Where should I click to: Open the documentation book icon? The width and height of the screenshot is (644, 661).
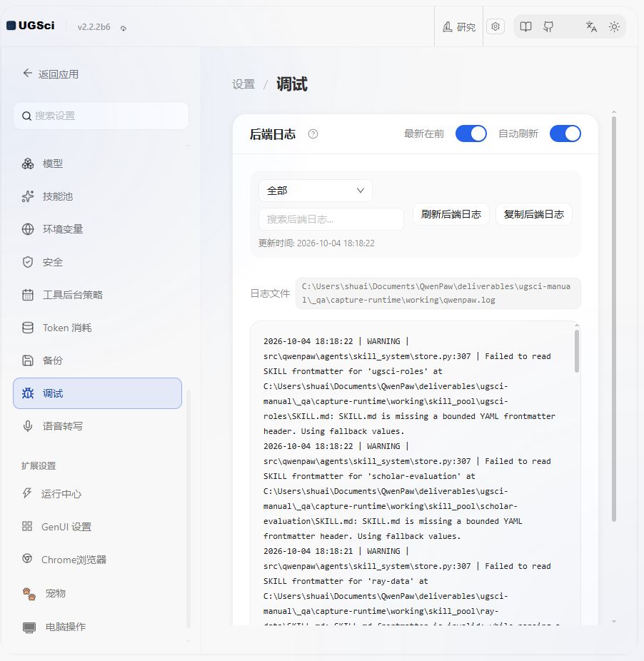pos(525,27)
